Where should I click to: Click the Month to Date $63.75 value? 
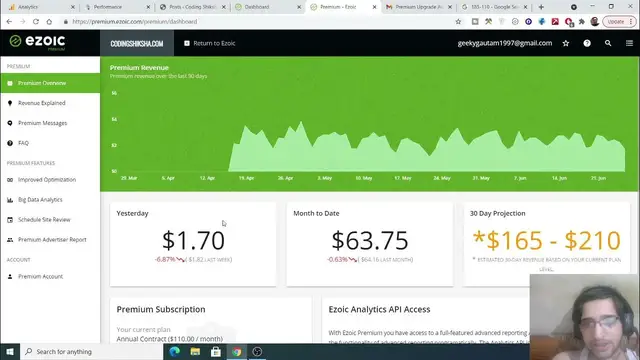click(370, 240)
